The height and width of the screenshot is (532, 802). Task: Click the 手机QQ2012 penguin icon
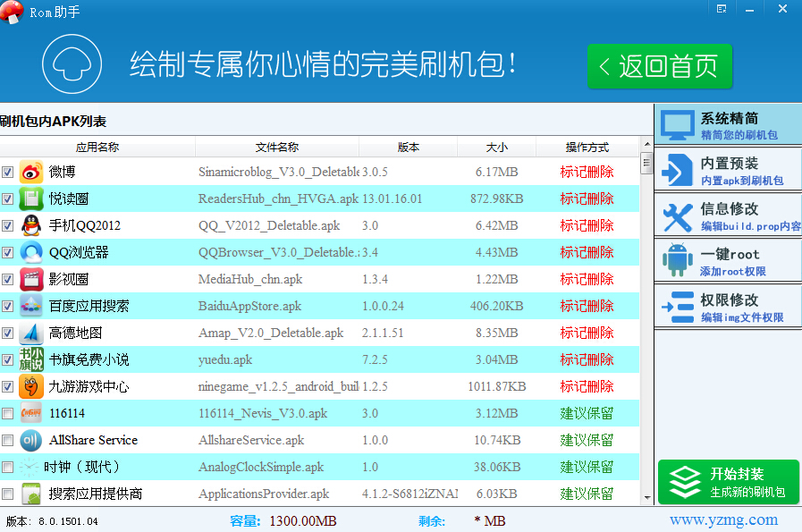[31, 225]
